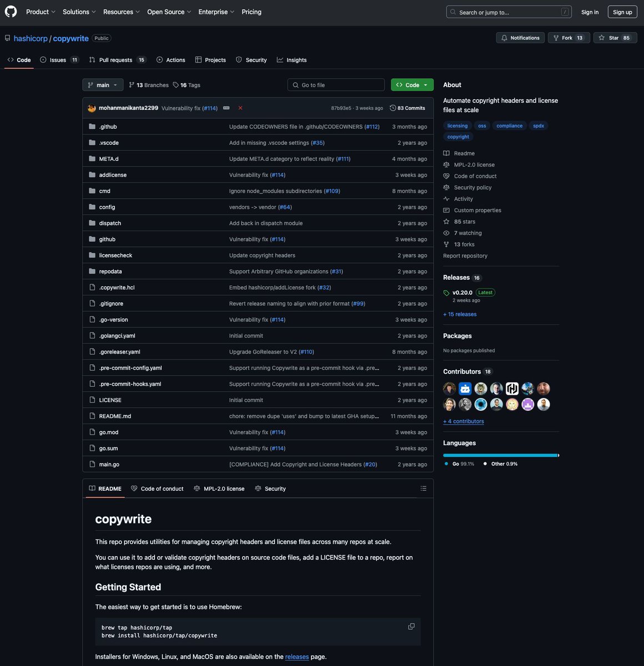644x666 pixels.
Task: Open the LICENSE file
Action: [x=110, y=400]
